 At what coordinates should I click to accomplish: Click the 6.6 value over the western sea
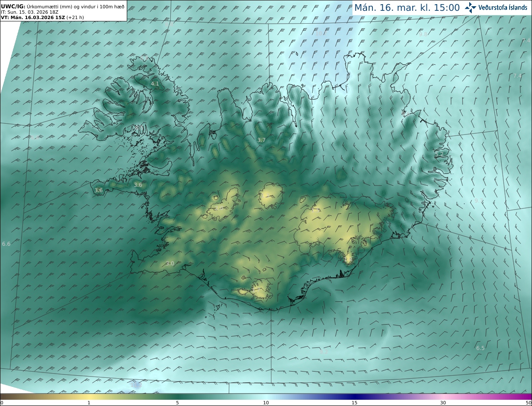click(x=6, y=244)
